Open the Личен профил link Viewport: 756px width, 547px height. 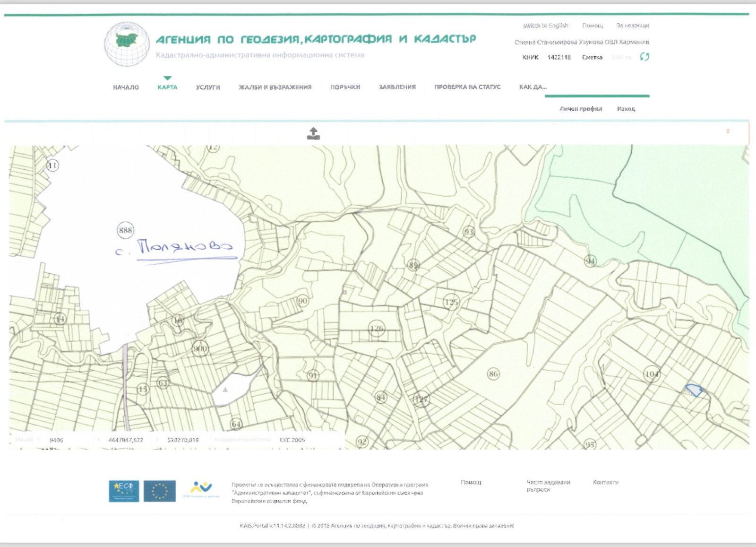(581, 109)
